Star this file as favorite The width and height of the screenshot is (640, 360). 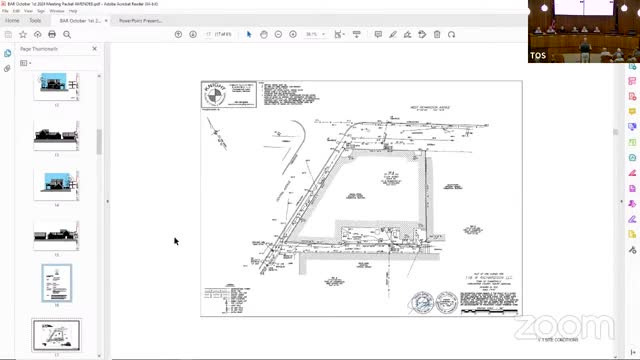23,35
